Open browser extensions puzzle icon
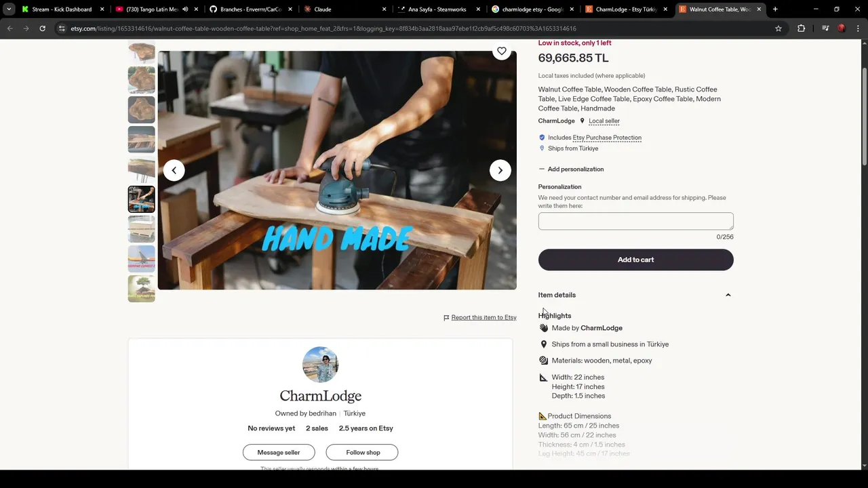Screen dimensions: 868x488 coord(801,28)
